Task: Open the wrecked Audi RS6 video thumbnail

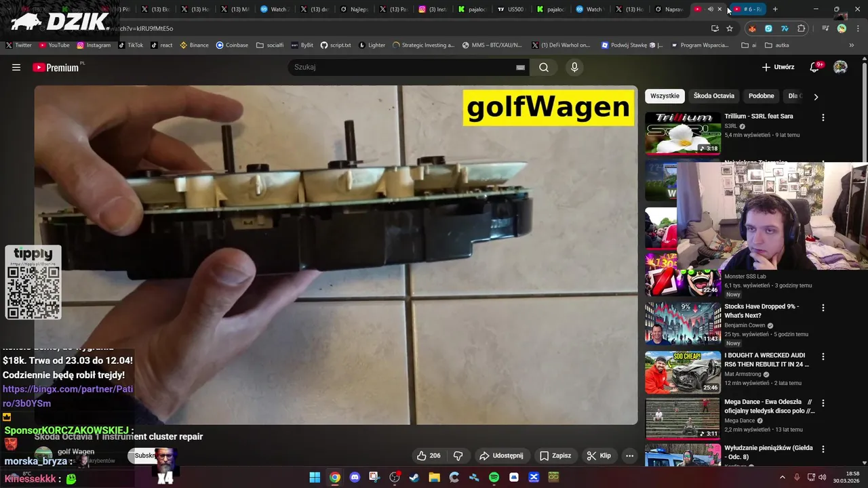Action: click(683, 372)
